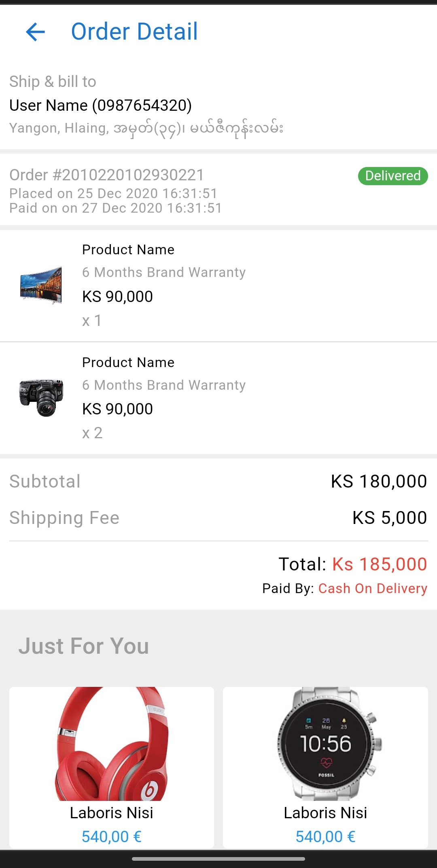Tap the 540,00 € smartwatch price
This screenshot has height=868, width=437.
(326, 836)
